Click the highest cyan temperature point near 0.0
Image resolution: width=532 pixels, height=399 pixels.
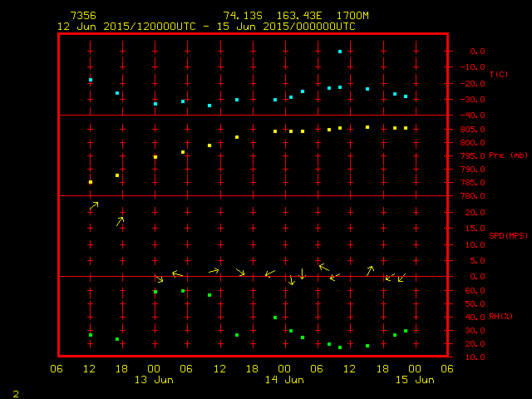point(340,52)
